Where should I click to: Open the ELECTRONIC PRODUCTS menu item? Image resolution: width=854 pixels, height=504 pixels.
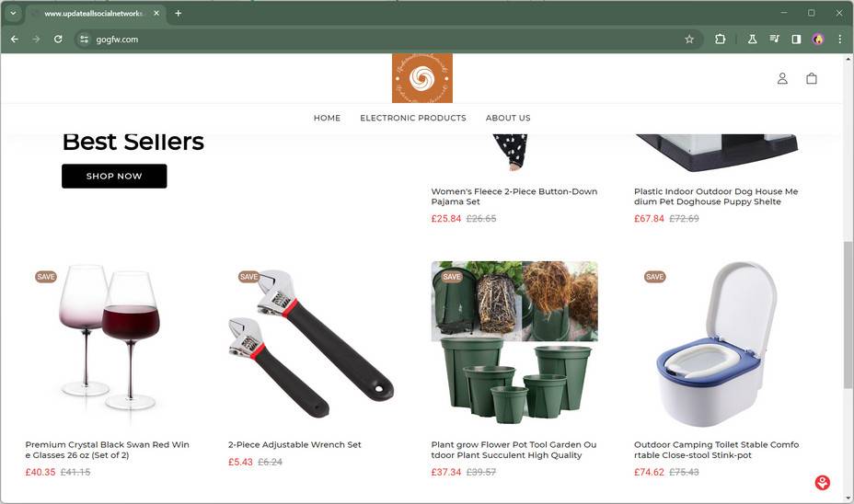click(413, 118)
